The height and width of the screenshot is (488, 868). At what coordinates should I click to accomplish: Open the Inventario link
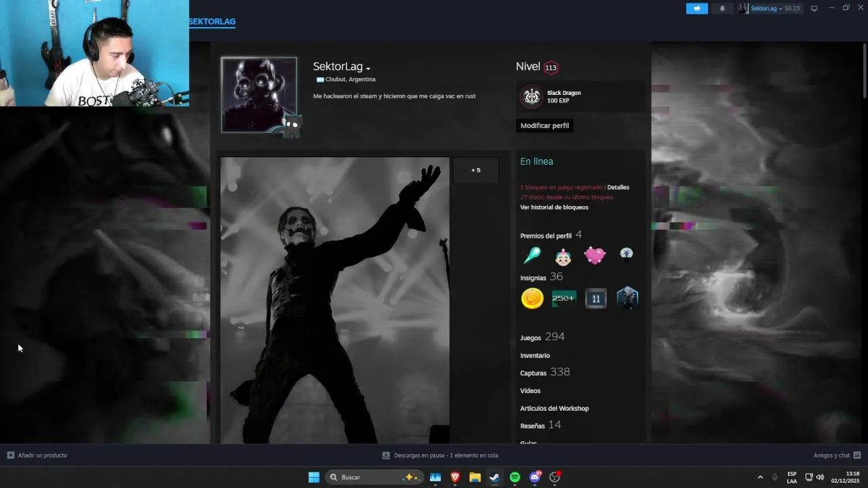point(535,356)
